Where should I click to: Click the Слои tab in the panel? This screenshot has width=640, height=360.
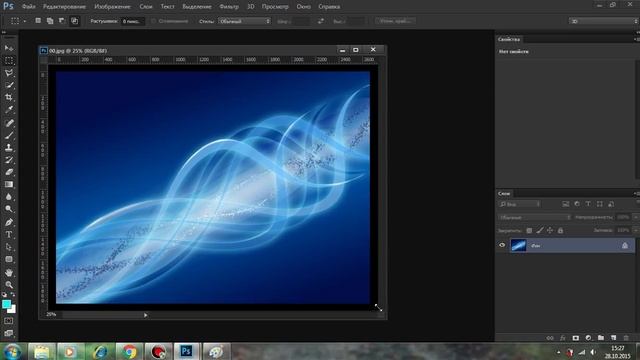[x=504, y=193]
